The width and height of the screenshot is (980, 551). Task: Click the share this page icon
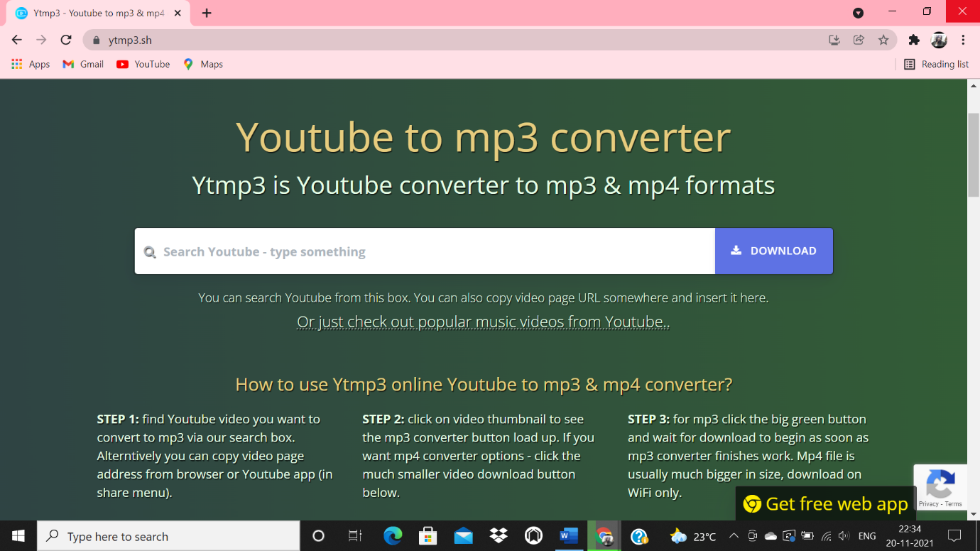coord(859,40)
